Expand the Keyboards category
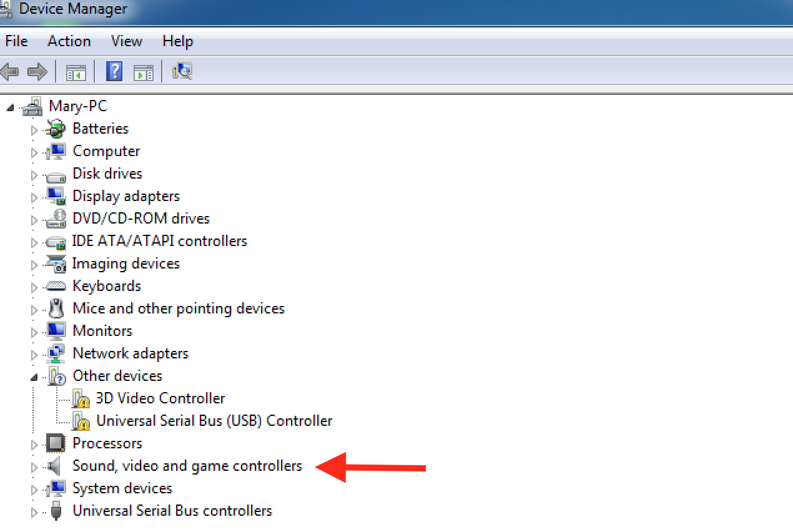The image size is (793, 532). pyautogui.click(x=34, y=288)
